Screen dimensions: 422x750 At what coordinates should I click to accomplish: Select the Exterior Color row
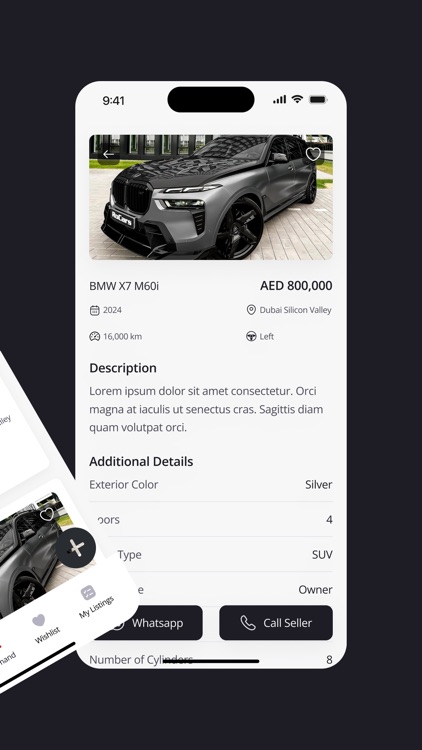(x=211, y=485)
